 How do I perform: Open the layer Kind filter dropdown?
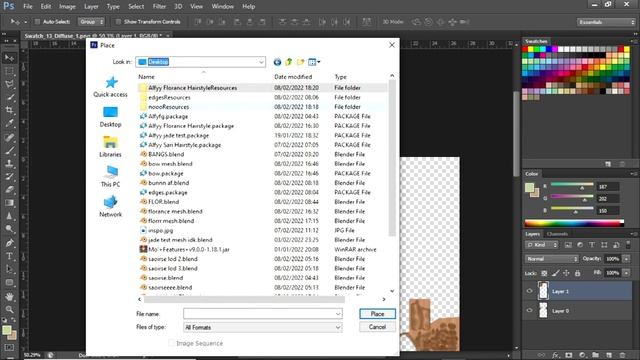[x=542, y=245]
